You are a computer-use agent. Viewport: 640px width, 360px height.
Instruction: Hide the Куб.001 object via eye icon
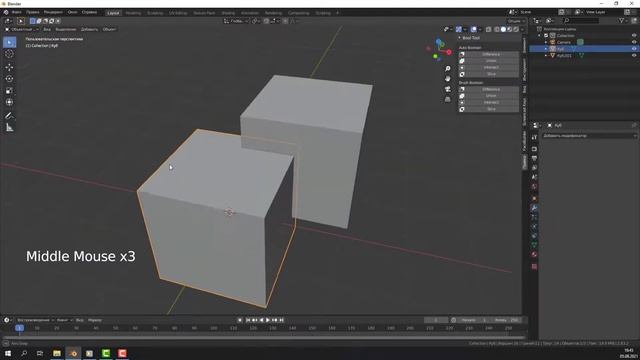(x=634, y=55)
